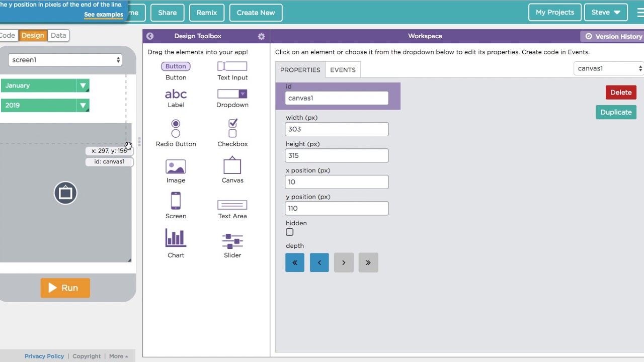Viewport: 644px width, 362px height.
Task: Click the canvas resize handle at bottom-right corner
Action: coord(129,260)
